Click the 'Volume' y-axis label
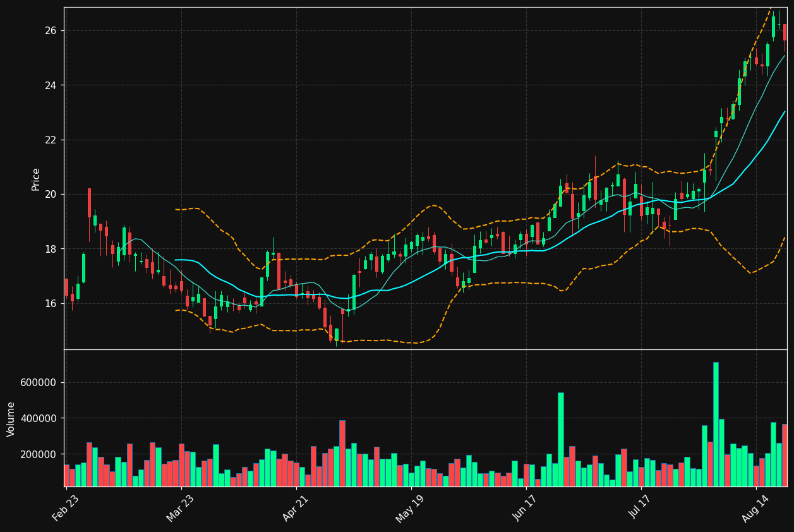This screenshot has height=532, width=794. 11,419
